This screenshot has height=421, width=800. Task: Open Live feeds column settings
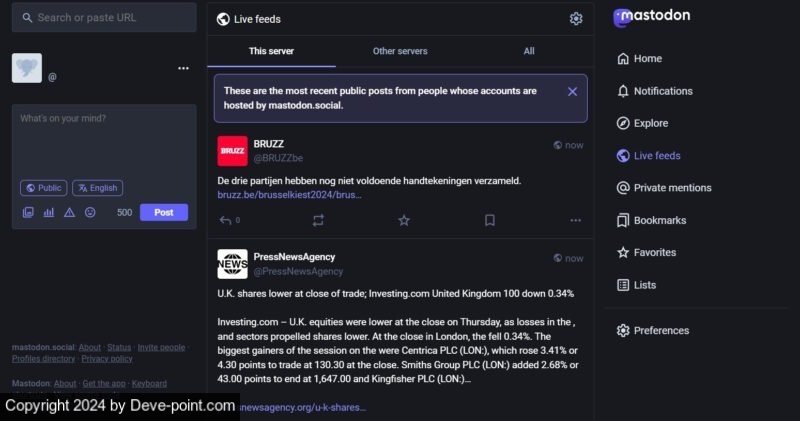[x=576, y=19]
